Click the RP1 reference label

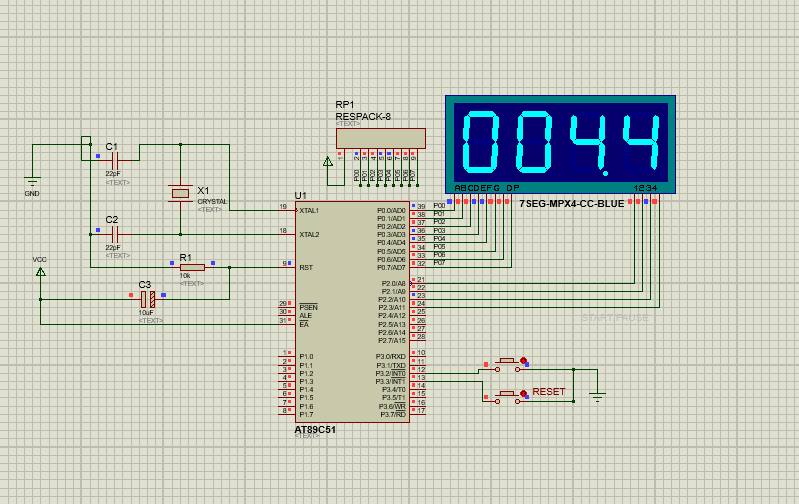coord(344,105)
